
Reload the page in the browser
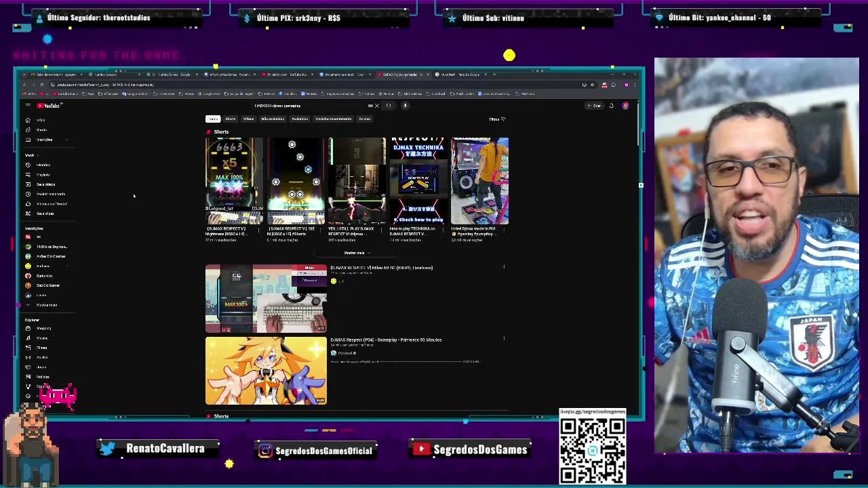click(x=41, y=85)
